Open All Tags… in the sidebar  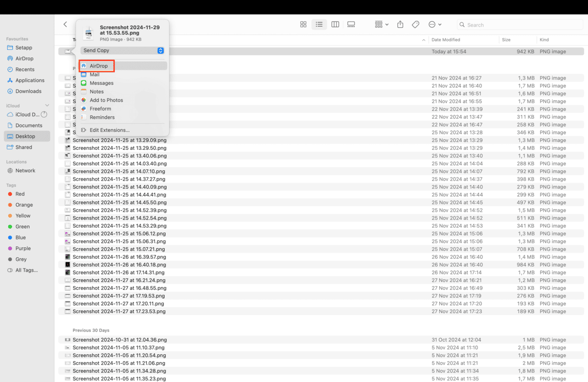[27, 270]
